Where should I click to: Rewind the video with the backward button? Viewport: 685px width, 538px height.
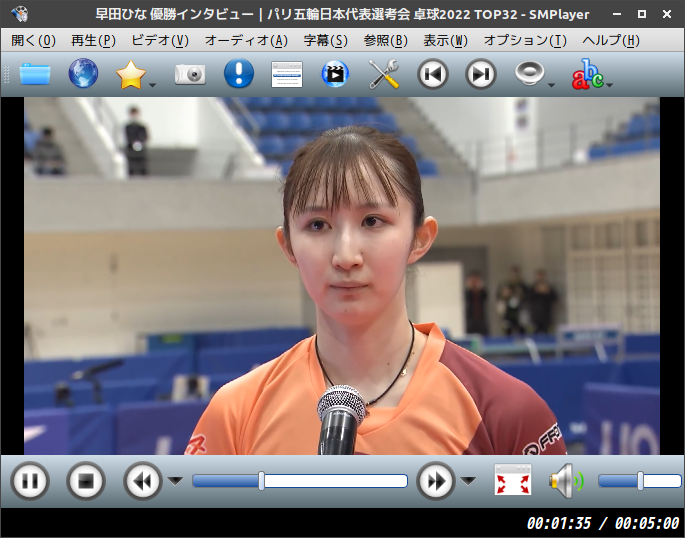tap(142, 481)
